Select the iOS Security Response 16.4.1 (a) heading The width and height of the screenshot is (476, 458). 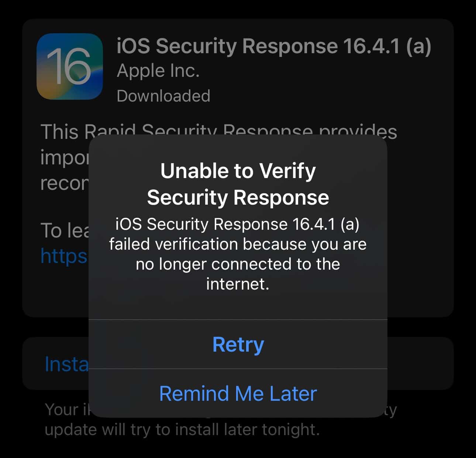coord(274,46)
